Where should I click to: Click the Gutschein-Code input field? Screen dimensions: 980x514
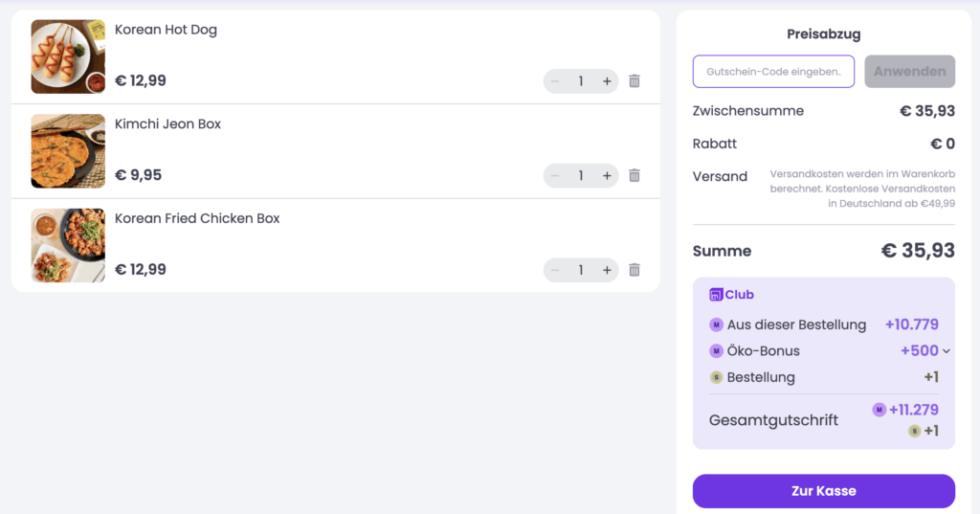[773, 72]
